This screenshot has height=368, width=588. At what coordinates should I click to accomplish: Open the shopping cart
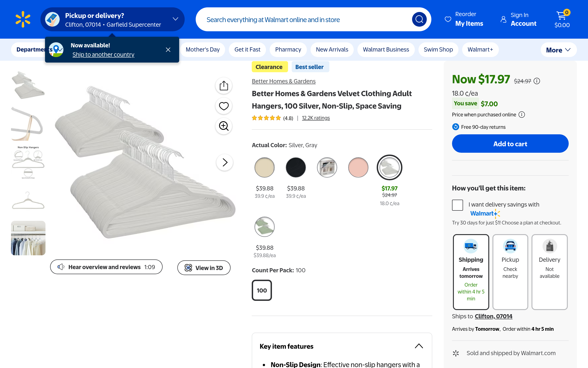[562, 19]
